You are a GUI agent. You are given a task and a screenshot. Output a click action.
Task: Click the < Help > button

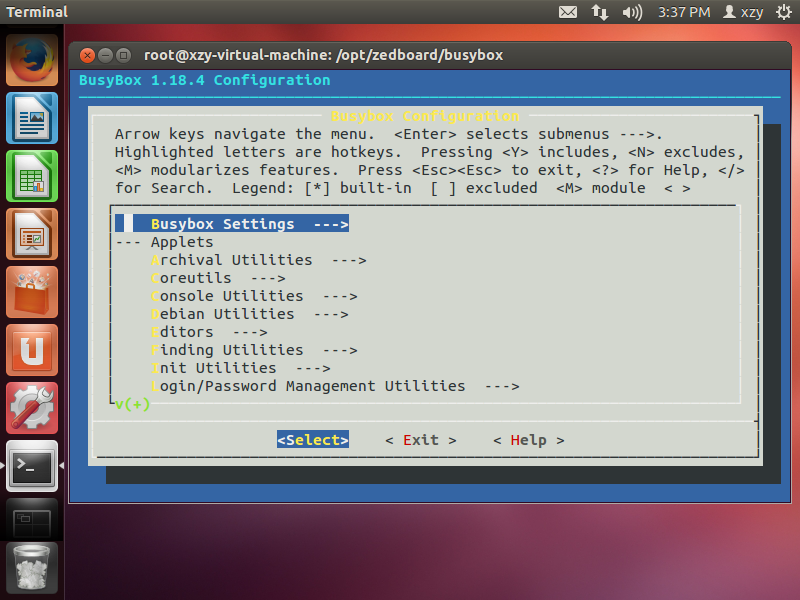coord(529,440)
